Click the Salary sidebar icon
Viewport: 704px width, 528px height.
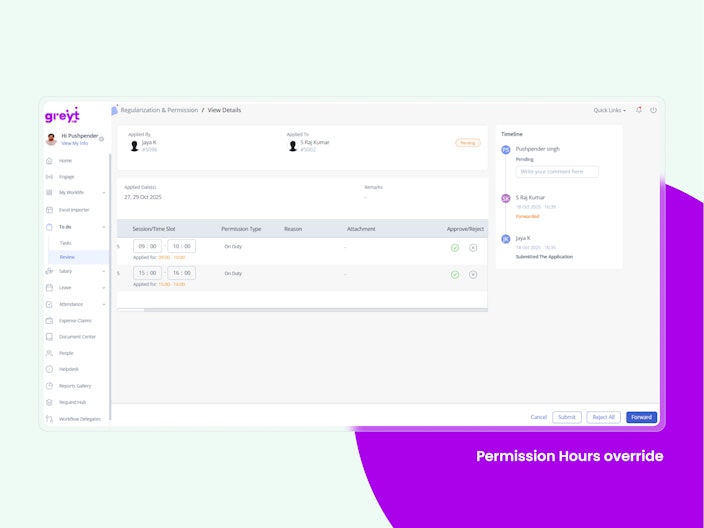[49, 271]
